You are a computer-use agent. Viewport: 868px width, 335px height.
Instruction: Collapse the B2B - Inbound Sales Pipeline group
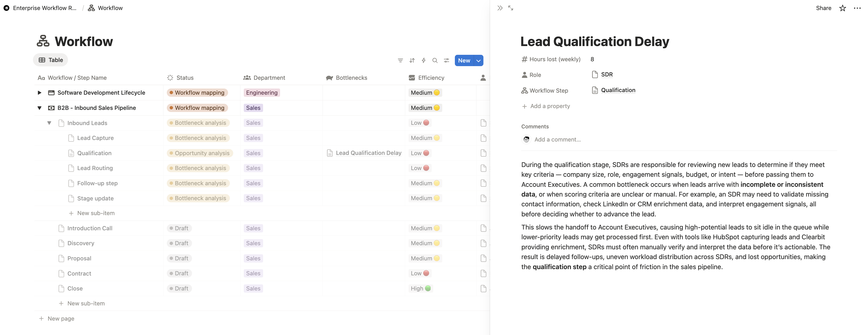click(39, 108)
